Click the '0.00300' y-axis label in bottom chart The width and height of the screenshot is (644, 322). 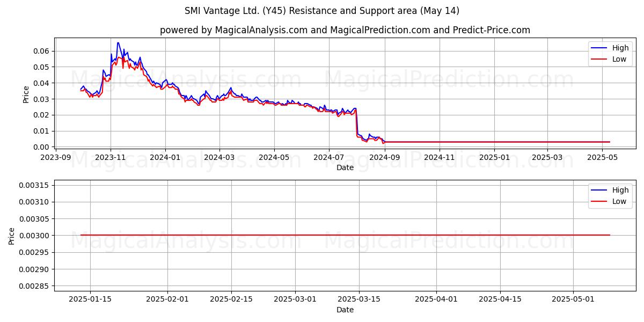click(35, 236)
